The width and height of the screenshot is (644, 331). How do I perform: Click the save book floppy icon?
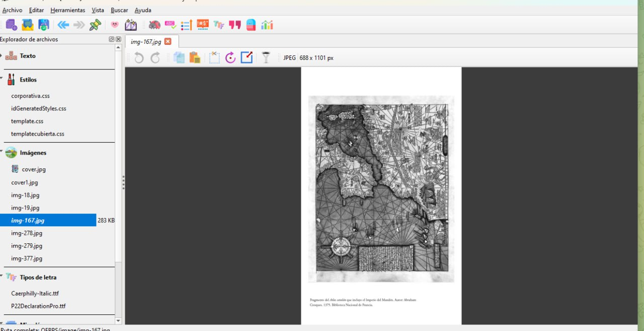pyautogui.click(x=44, y=25)
